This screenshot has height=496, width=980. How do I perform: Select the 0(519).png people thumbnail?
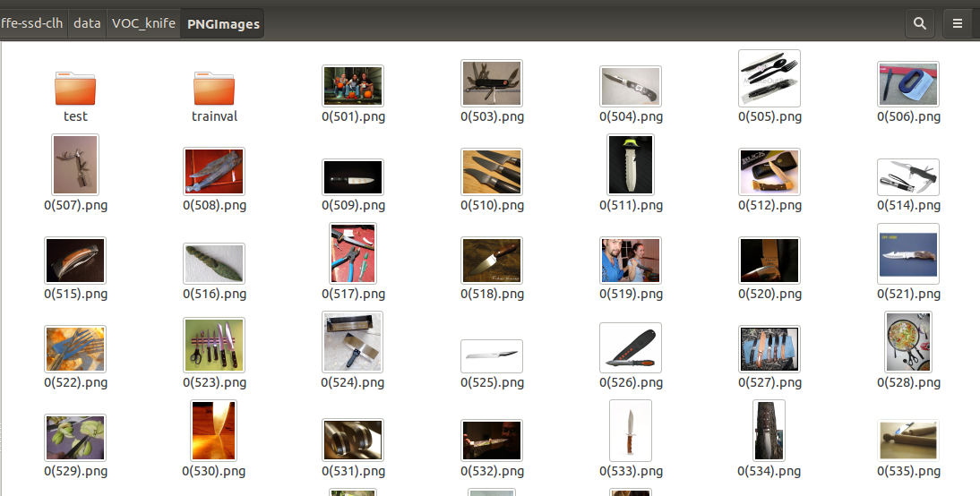point(630,261)
